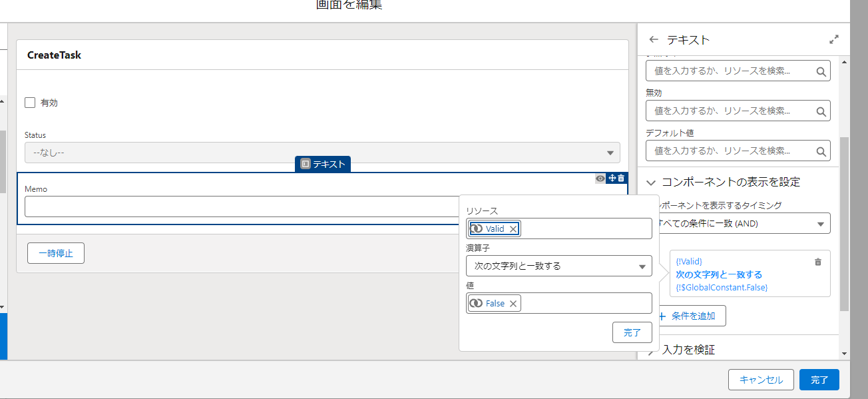Open the 次の文字列と一致する condition link
Viewport: 868px width, 399px height.
coord(719,274)
